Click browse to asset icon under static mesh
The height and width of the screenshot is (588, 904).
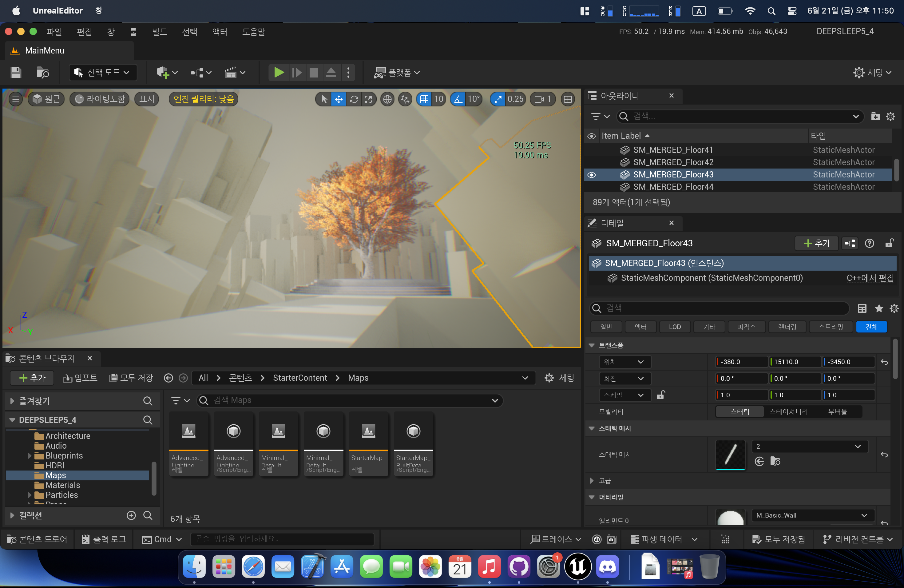pyautogui.click(x=775, y=461)
